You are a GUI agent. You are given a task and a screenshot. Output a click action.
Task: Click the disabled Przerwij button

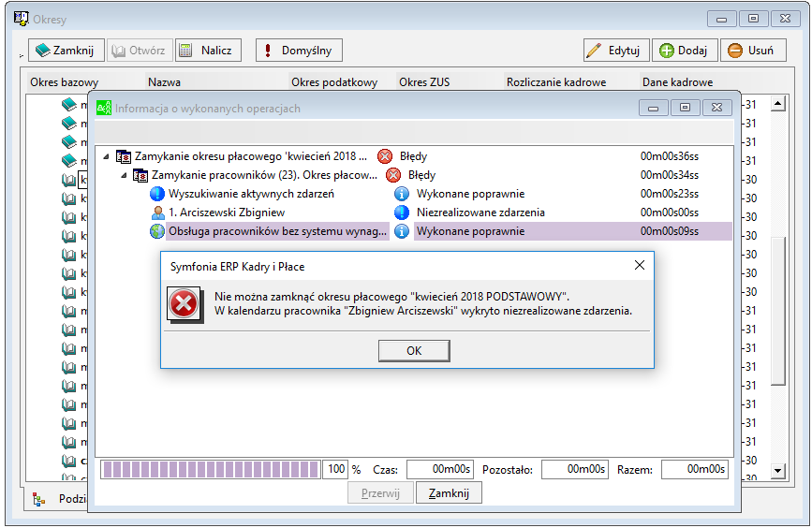[380, 492]
